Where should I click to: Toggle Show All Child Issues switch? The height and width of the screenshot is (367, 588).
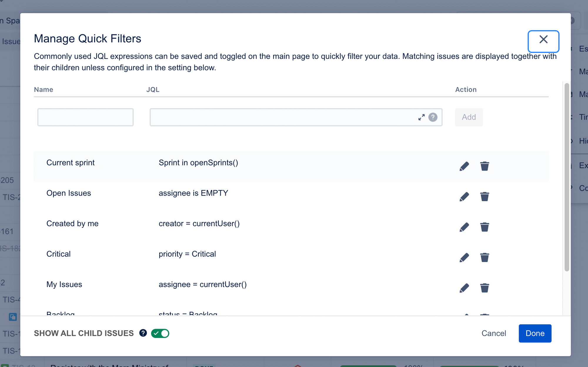coord(160,333)
